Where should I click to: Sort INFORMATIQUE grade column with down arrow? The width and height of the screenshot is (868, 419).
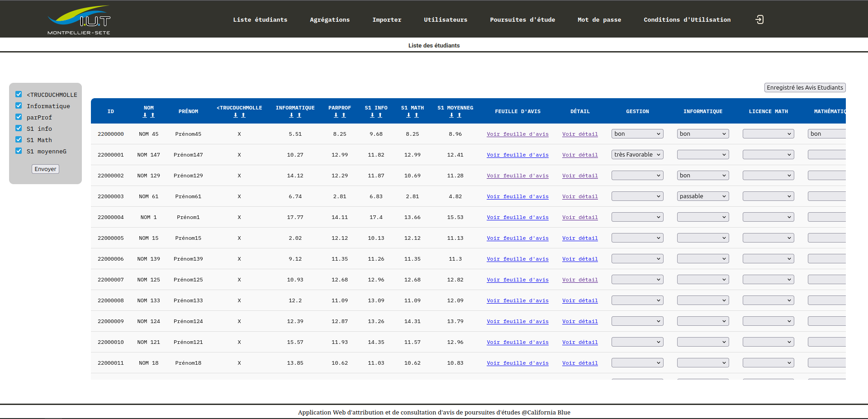click(x=291, y=115)
